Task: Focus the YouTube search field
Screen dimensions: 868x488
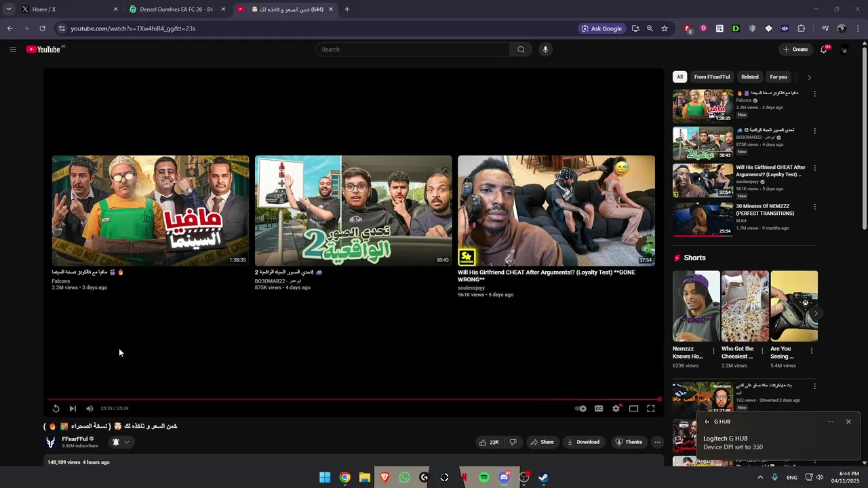Action: (412, 49)
